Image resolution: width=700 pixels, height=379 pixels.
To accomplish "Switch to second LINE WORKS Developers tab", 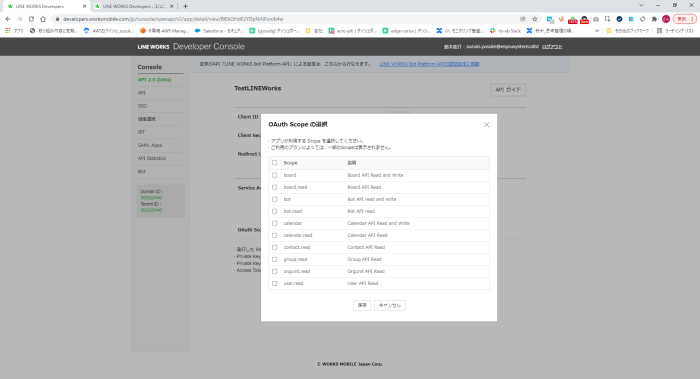I will click(x=133, y=6).
